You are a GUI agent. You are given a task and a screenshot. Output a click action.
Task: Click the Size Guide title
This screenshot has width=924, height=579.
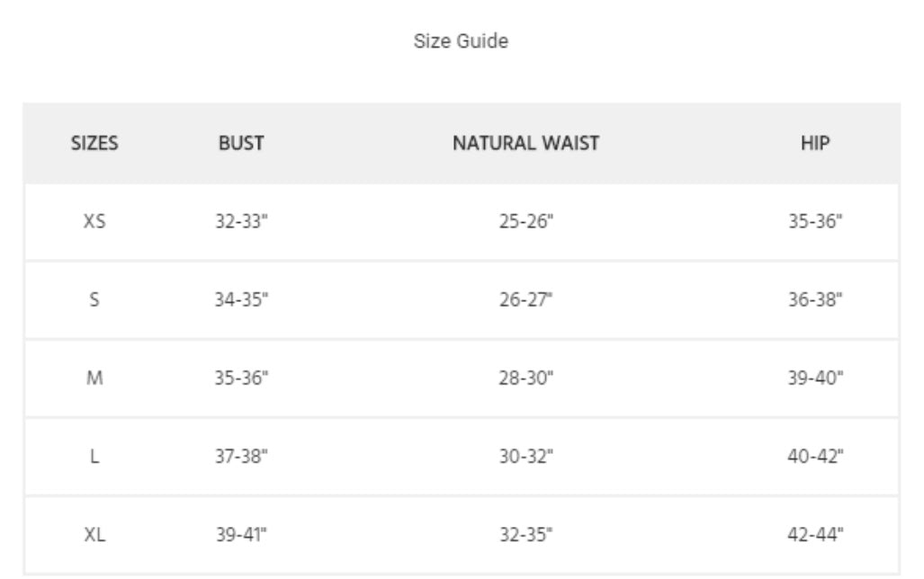[x=461, y=41]
